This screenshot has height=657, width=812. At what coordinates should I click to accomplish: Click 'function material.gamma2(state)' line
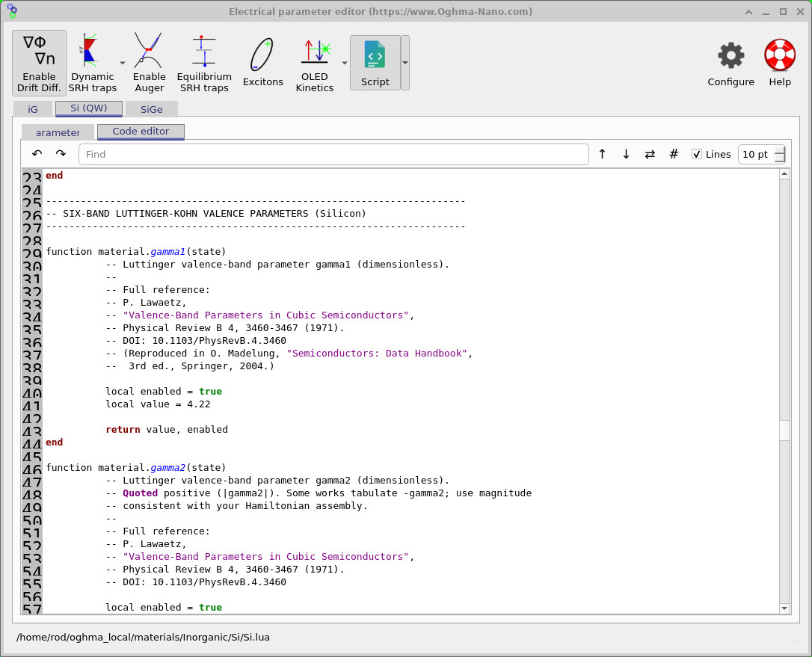pos(135,467)
